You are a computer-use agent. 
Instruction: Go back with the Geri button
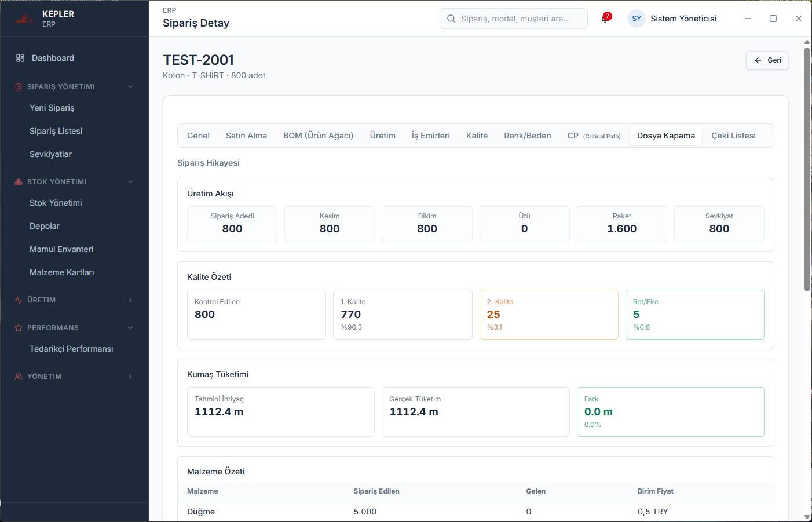(x=767, y=60)
